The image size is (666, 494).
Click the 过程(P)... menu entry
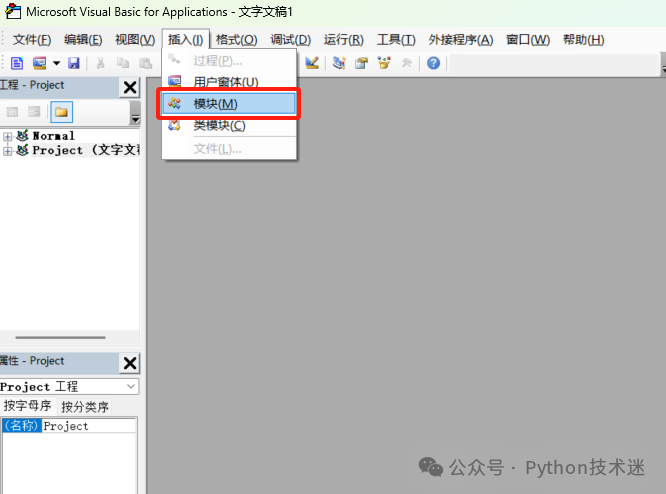pyautogui.click(x=229, y=61)
